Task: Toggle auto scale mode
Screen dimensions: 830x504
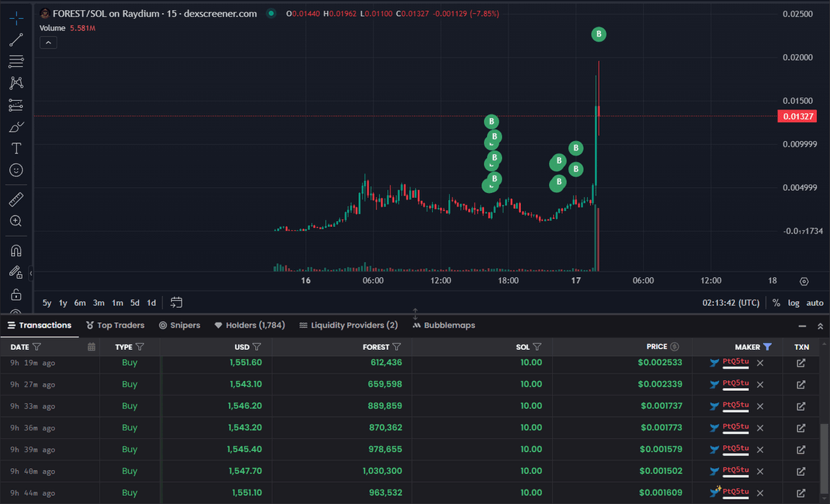Action: (815, 303)
